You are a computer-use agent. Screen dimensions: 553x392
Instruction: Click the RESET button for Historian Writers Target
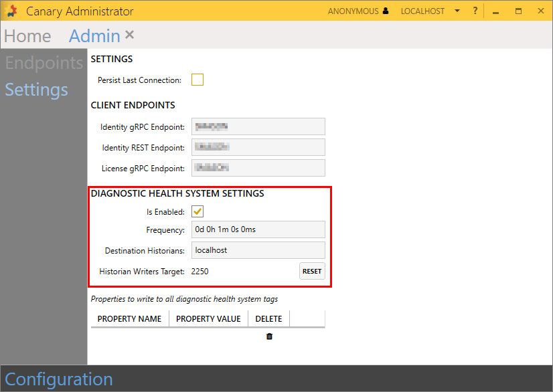pos(312,271)
